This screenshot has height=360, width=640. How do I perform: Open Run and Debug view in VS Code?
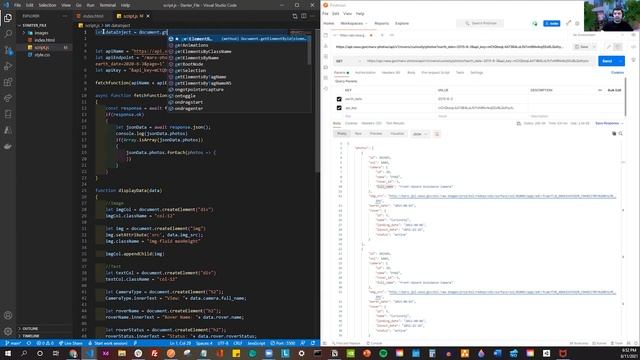click(8, 66)
